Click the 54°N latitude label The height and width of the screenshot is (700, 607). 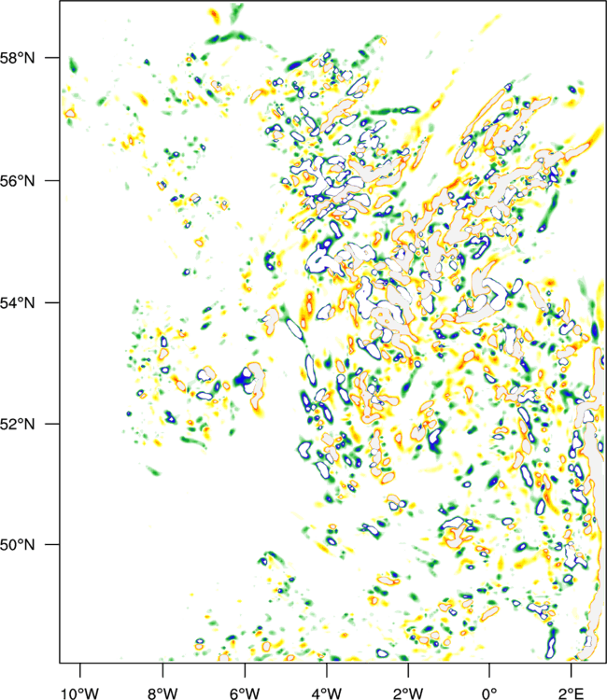[x=18, y=302]
